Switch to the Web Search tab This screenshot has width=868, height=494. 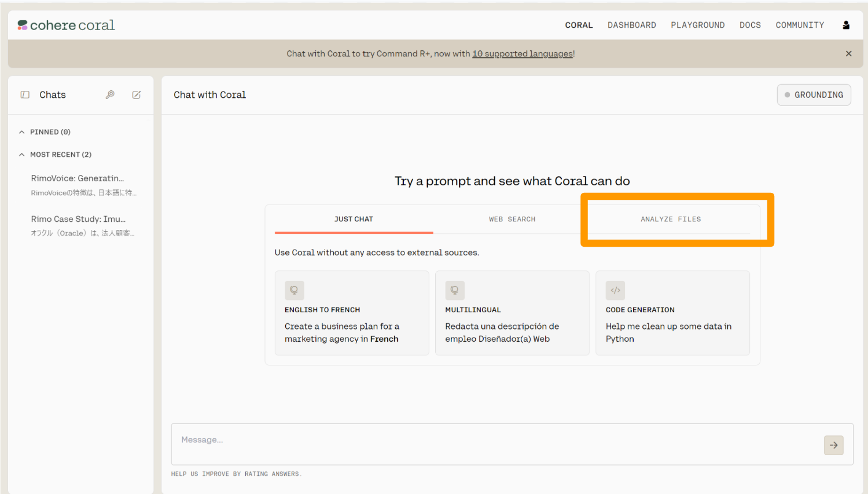[x=512, y=219]
